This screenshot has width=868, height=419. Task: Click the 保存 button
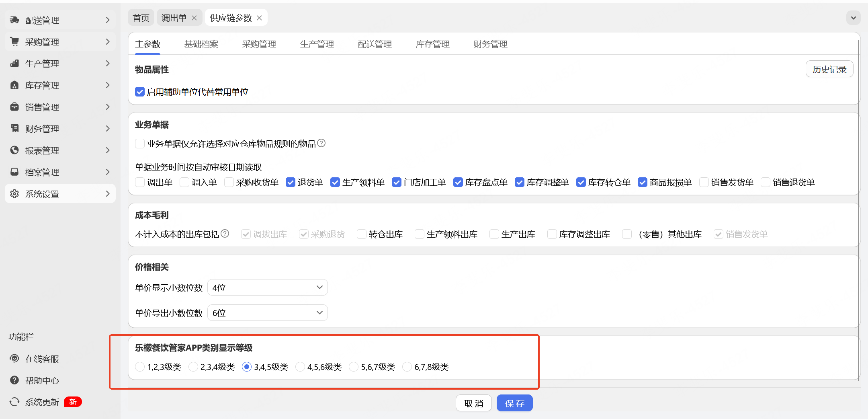point(515,403)
